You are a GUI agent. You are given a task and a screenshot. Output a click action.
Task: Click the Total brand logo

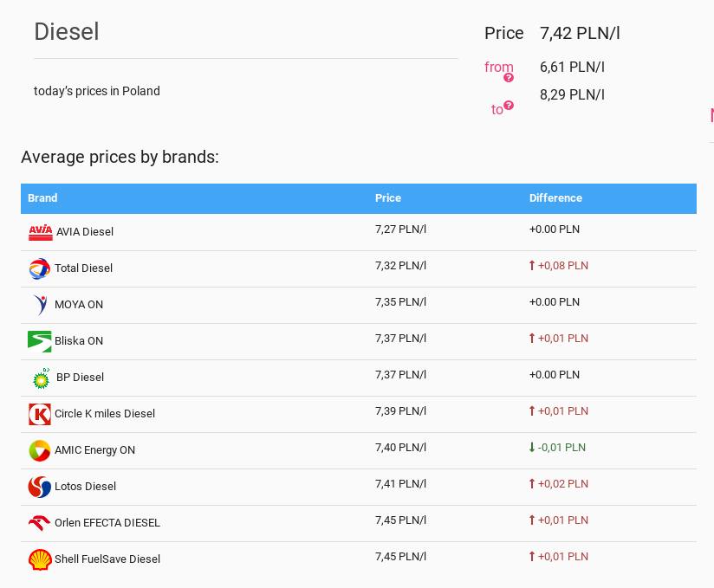pos(40,268)
